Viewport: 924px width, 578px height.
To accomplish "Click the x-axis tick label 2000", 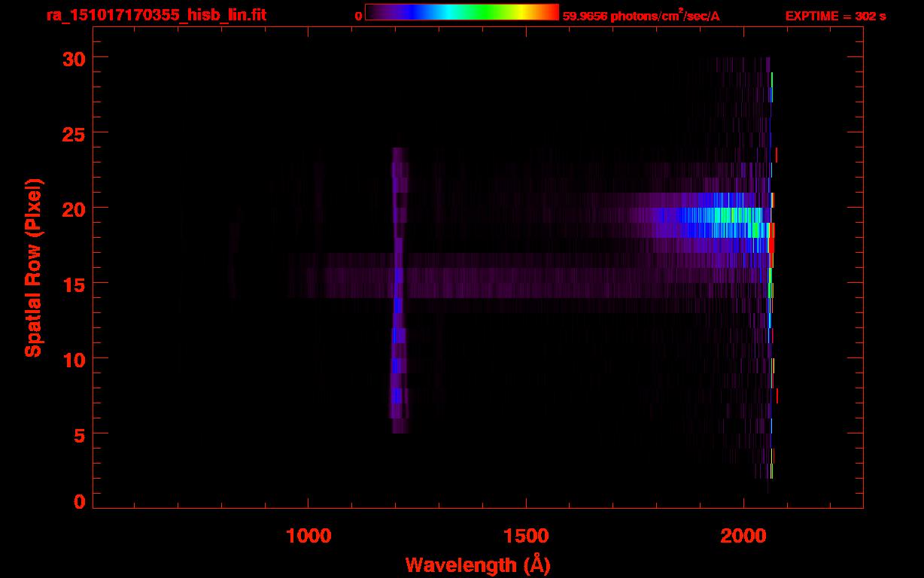I will pos(743,536).
